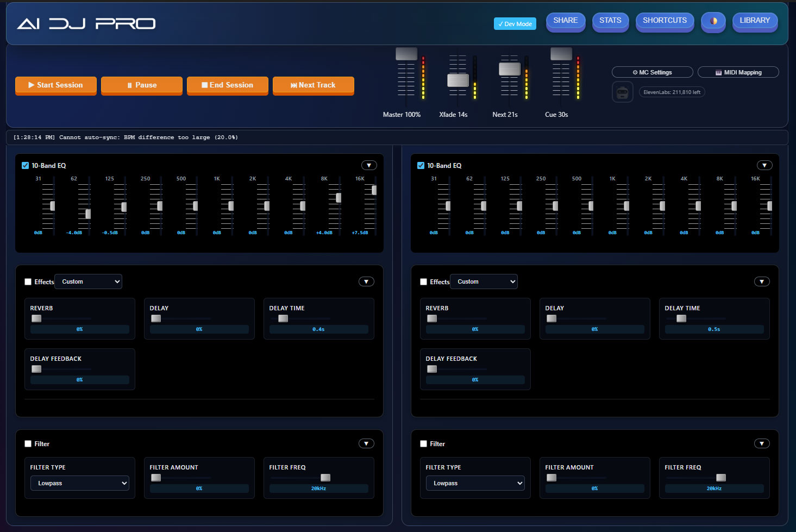Open the left deck Effects preset dropdown
Image resolution: width=796 pixels, height=532 pixels.
pyautogui.click(x=89, y=281)
